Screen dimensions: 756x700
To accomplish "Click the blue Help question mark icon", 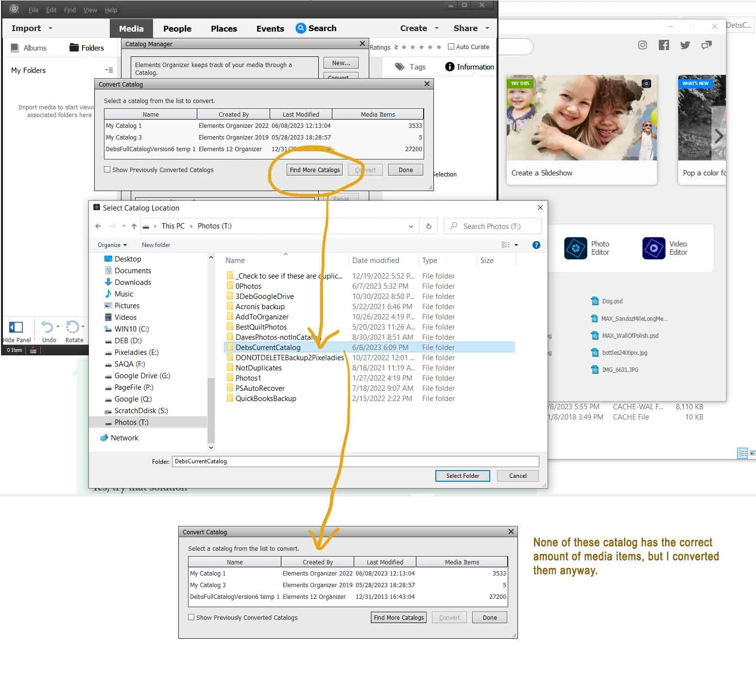I will click(x=536, y=245).
